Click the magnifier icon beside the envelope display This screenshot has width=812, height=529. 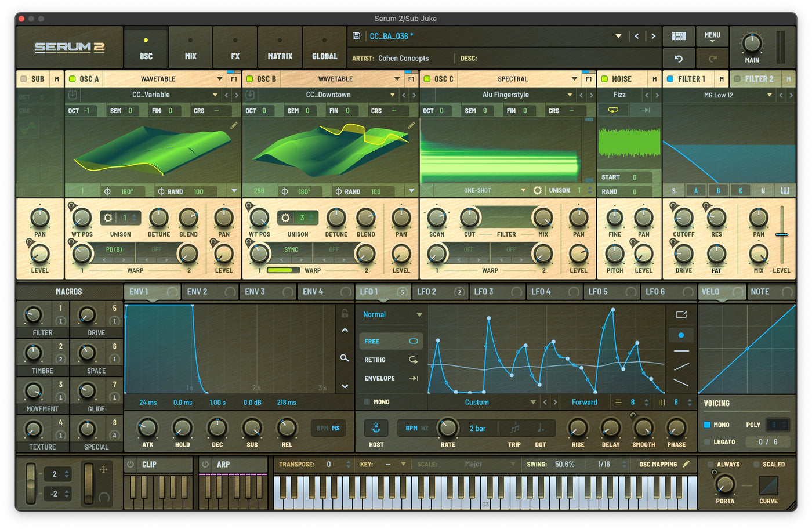tap(344, 358)
